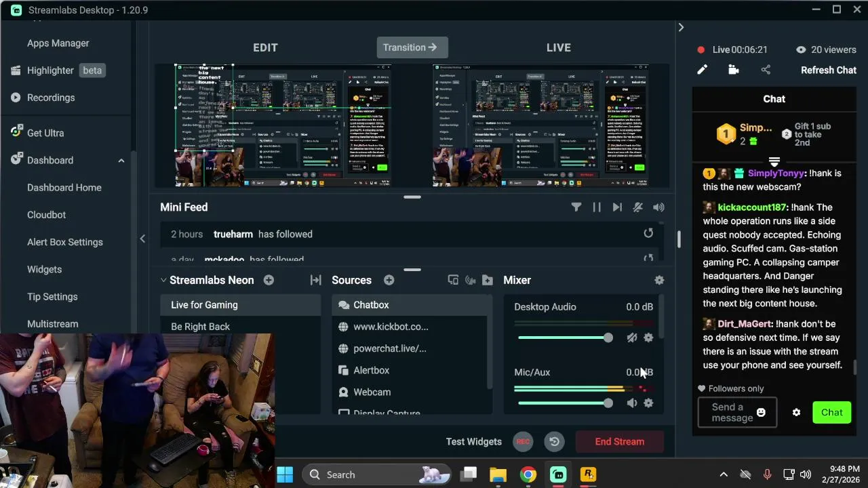Select the LIVE studio preview thumbnail
This screenshot has height=488, width=868.
click(x=541, y=125)
